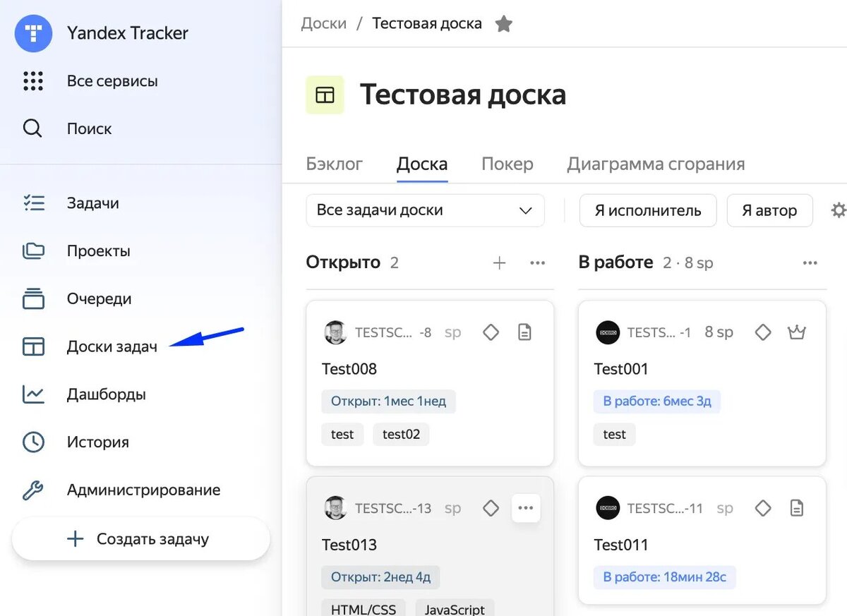The image size is (847, 616).
Task: Open task Test008
Action: pos(349,369)
